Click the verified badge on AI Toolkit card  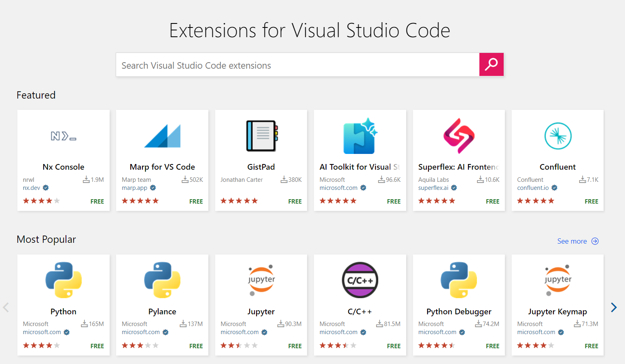pyautogui.click(x=363, y=188)
